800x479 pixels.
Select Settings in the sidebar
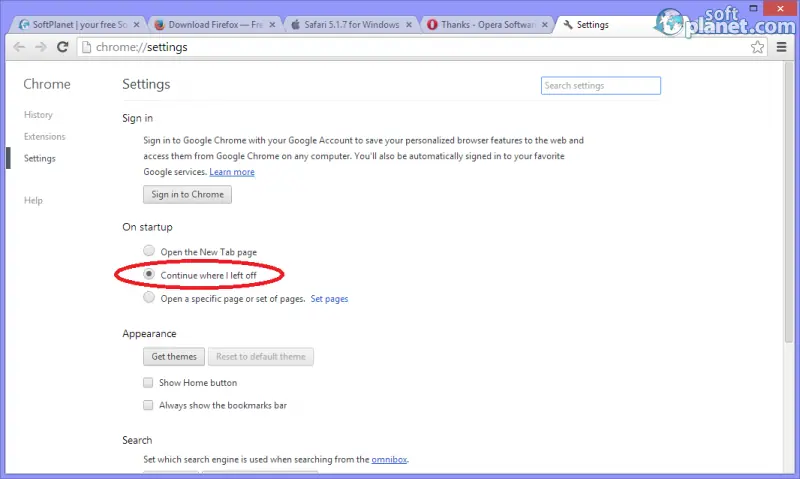point(39,159)
